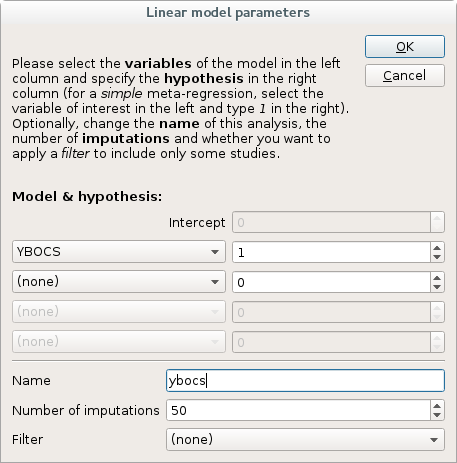457x463 pixels.
Task: Click the second hypothesis value field showing 0
Action: [331, 282]
